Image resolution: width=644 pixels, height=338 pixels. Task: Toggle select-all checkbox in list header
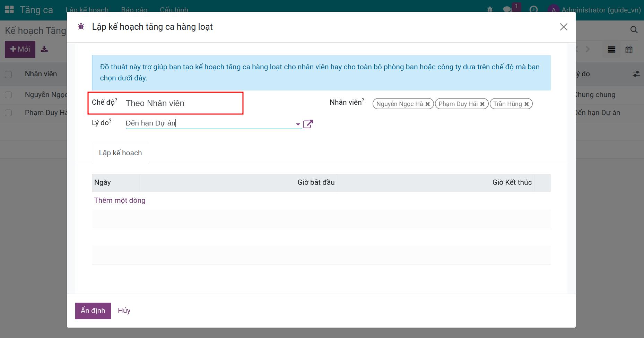8,74
